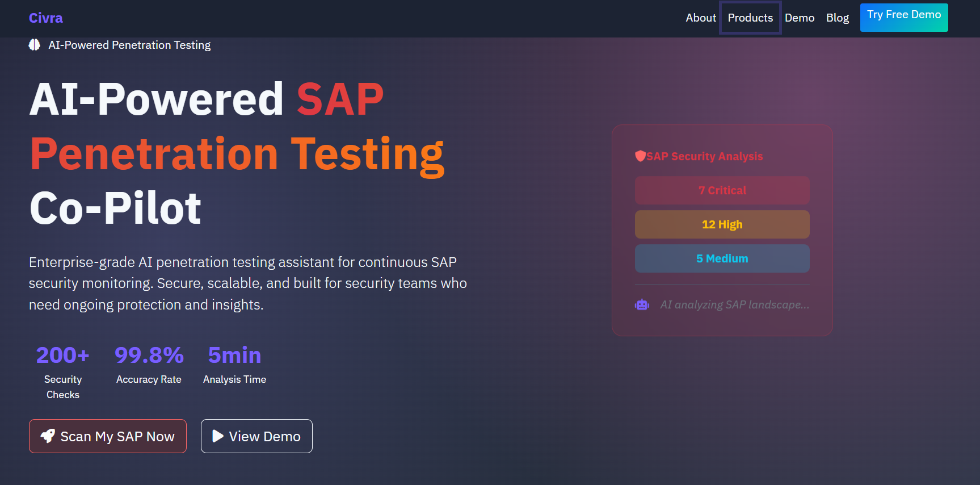Click the Co-Pilot headline text
The image size is (980, 485).
click(x=115, y=208)
